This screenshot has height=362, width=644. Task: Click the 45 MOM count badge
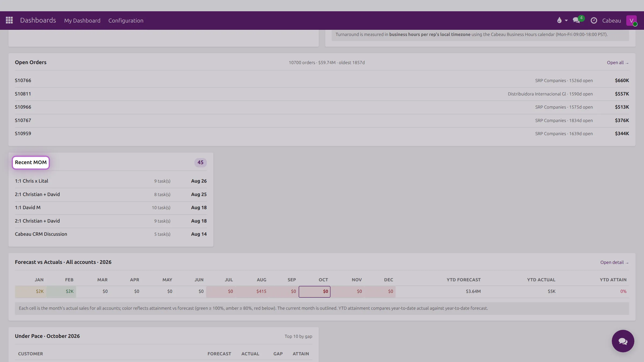200,162
